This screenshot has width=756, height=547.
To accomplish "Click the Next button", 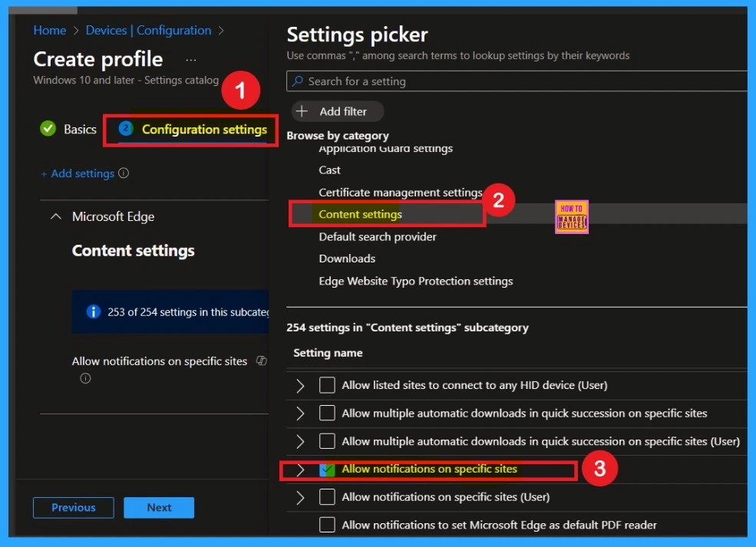I will tap(159, 507).
